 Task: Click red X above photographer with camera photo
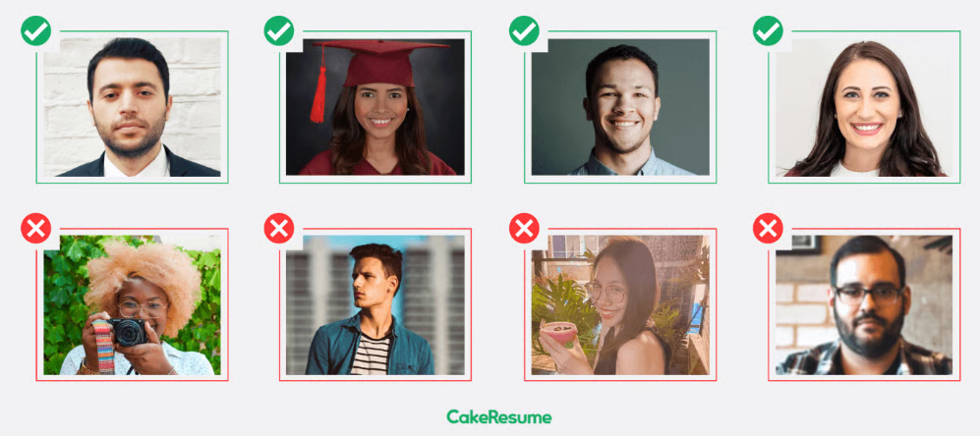click(35, 228)
